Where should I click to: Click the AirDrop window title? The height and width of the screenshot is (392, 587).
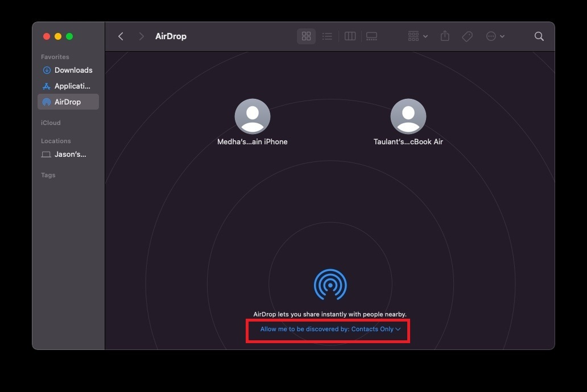pyautogui.click(x=171, y=36)
